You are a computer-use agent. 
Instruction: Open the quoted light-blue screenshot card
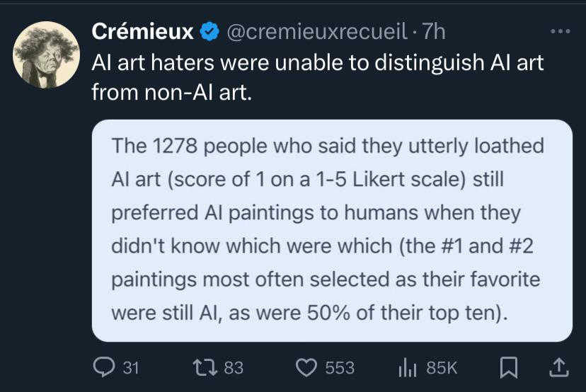332,231
